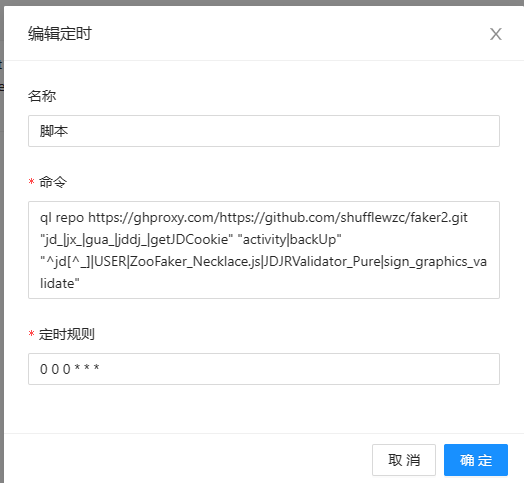Click the red asterisk beside 定时规则
The image size is (524, 483).
tap(31, 334)
